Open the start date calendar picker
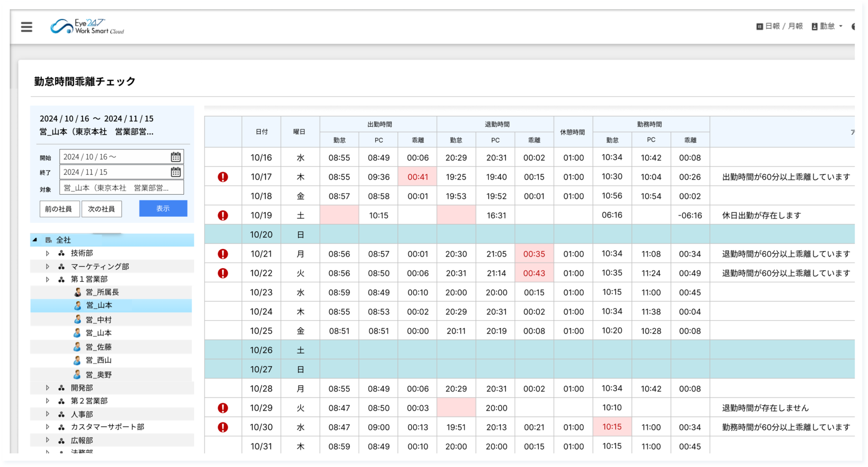The image size is (868, 467). pos(176,157)
